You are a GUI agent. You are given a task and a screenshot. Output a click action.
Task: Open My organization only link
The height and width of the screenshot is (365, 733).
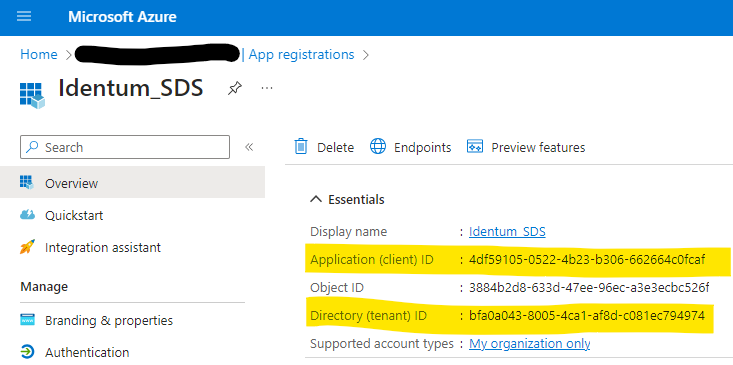[x=530, y=344]
